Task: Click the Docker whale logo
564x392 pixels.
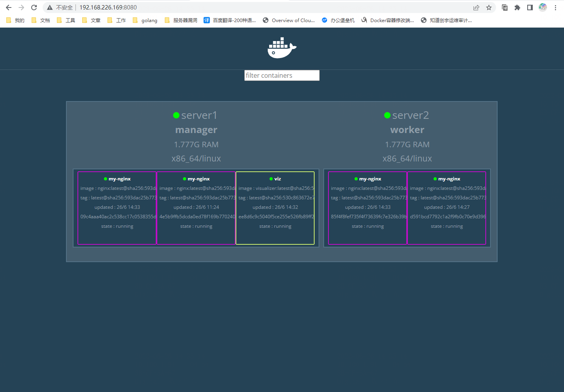Action: (x=281, y=48)
